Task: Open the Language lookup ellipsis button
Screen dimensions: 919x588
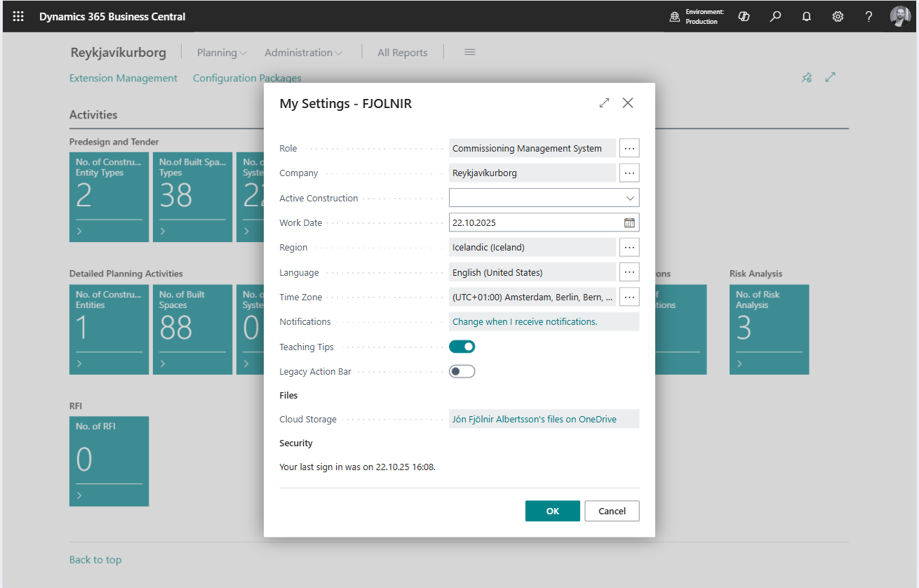Action: point(629,272)
